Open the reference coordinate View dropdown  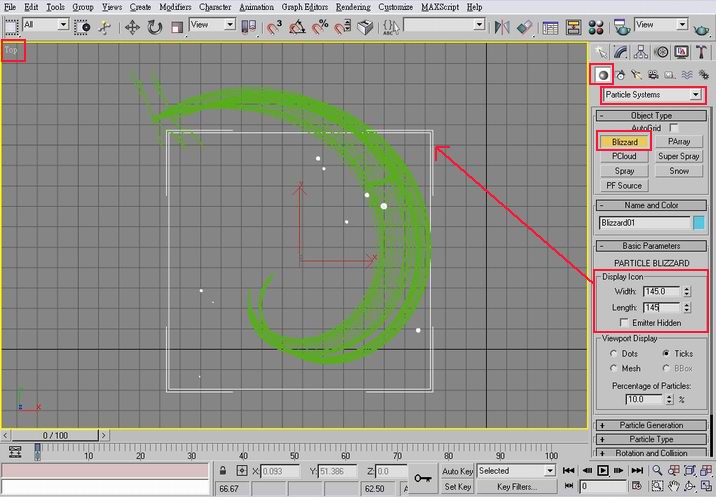click(213, 24)
